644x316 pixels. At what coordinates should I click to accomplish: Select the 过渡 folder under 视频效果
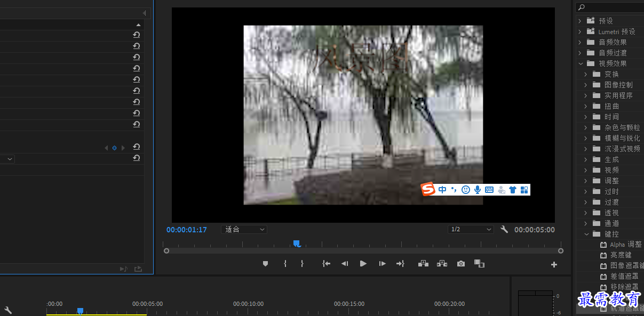tap(610, 202)
